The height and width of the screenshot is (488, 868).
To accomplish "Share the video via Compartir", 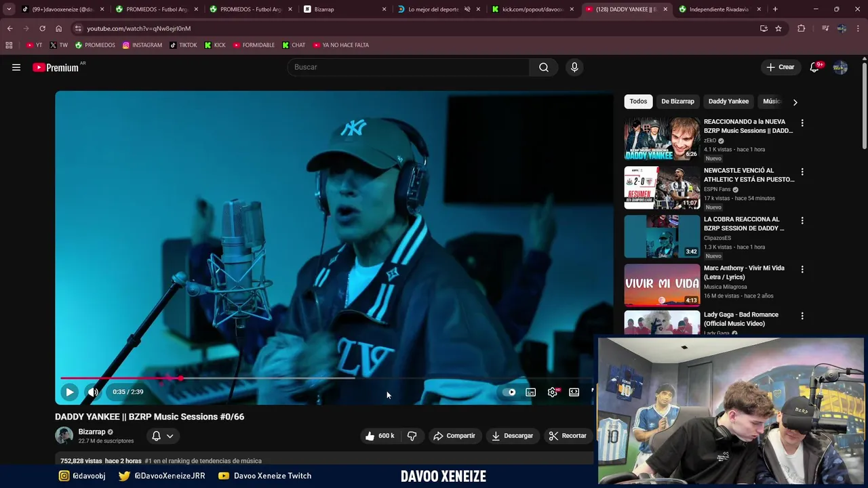I will point(454,436).
